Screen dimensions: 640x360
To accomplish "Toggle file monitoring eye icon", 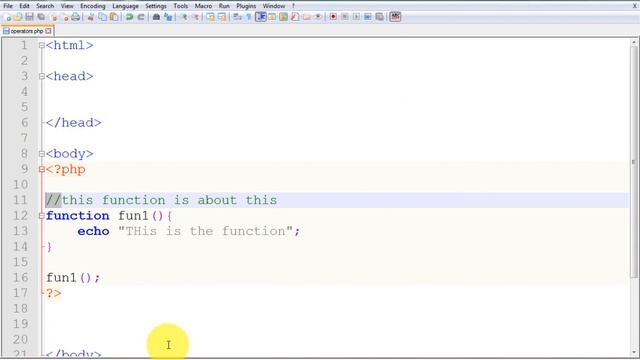I will [318, 17].
